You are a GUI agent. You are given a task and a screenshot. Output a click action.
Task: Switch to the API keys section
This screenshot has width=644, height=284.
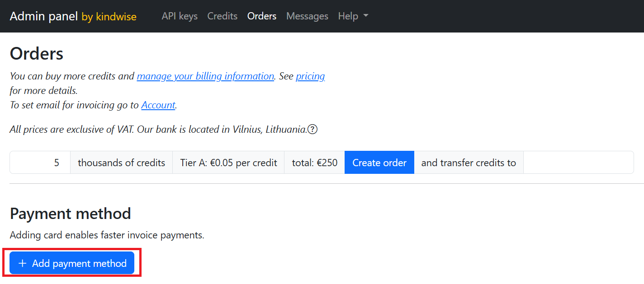point(179,16)
